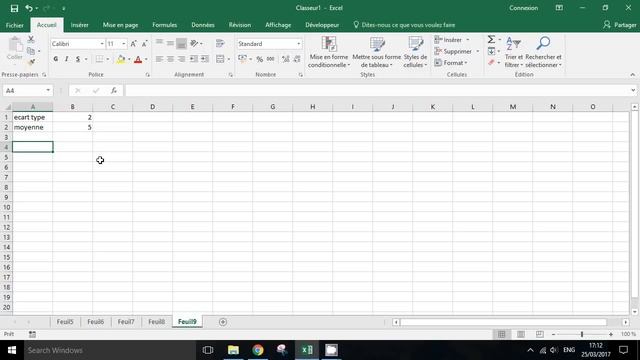The width and height of the screenshot is (640, 360).
Task: Open the Insérer ribbon tab
Action: pos(80,25)
